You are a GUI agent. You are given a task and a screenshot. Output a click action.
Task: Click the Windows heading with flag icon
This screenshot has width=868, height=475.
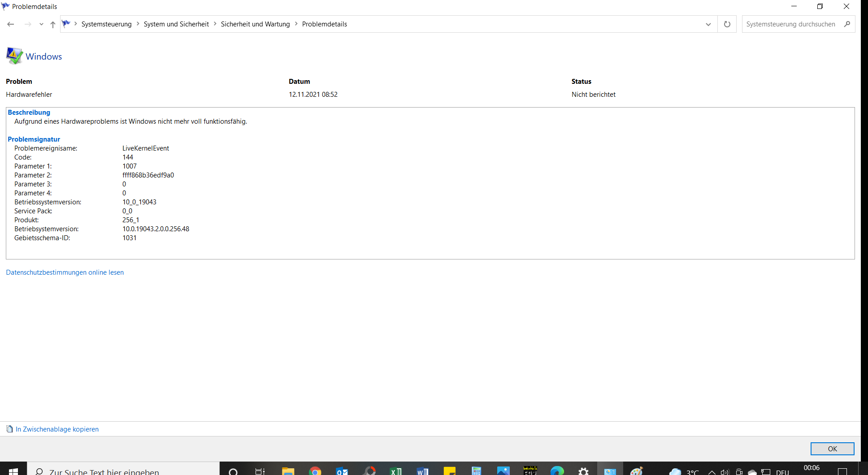tap(34, 56)
